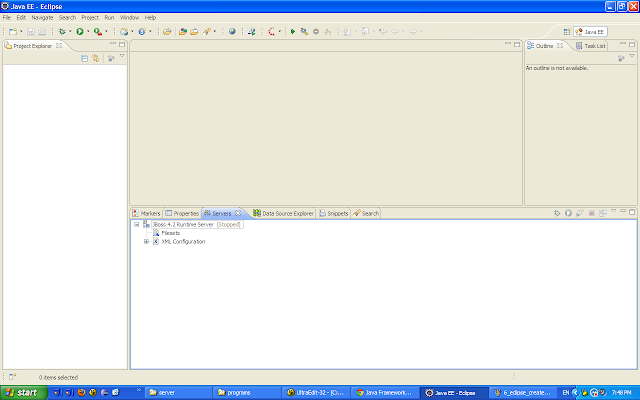
Task: Select the XML Configuration tree item
Action: 183,242
